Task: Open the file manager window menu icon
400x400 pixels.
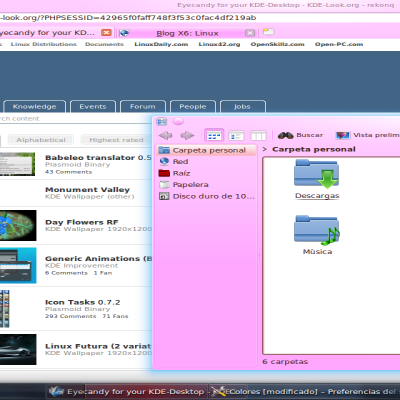Action: 162,122
